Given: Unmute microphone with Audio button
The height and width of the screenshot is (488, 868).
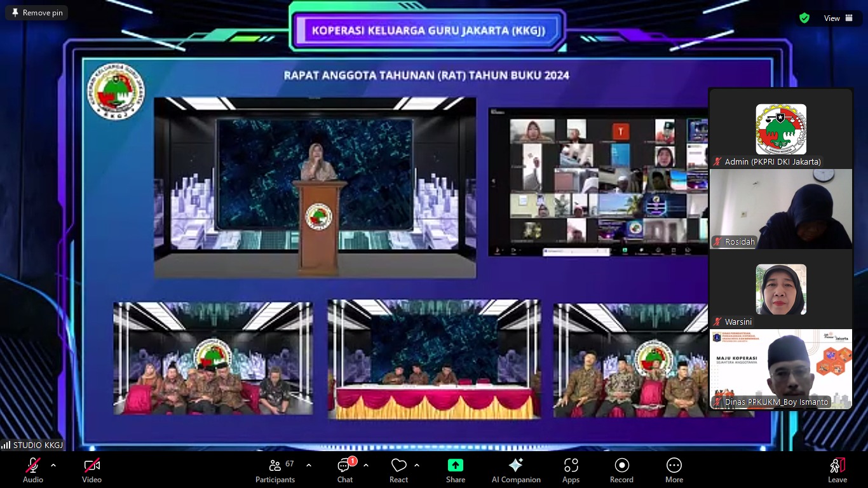Looking at the screenshot, I should [33, 470].
